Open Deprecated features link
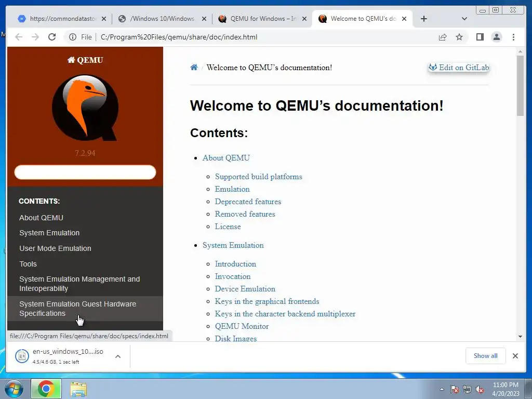 coord(248,202)
